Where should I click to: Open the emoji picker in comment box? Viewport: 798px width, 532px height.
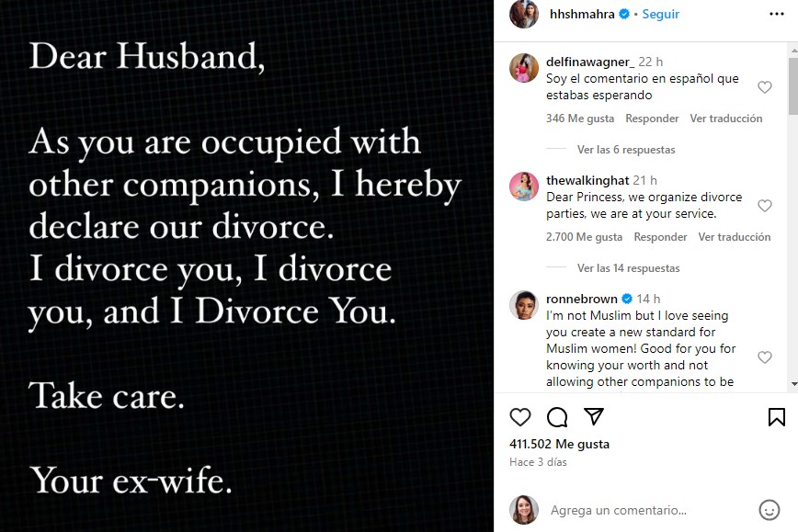coord(769,510)
